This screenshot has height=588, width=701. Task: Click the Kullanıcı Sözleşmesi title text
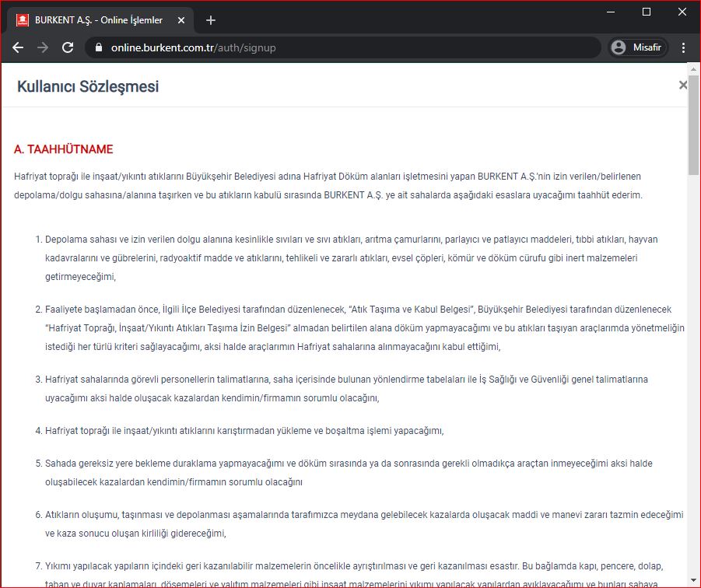click(88, 86)
